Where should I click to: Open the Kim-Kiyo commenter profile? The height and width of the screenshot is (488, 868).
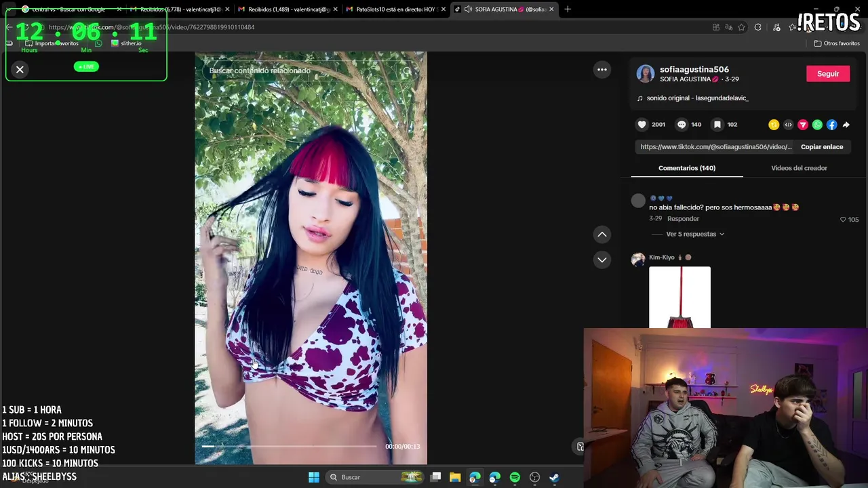pyautogui.click(x=662, y=258)
